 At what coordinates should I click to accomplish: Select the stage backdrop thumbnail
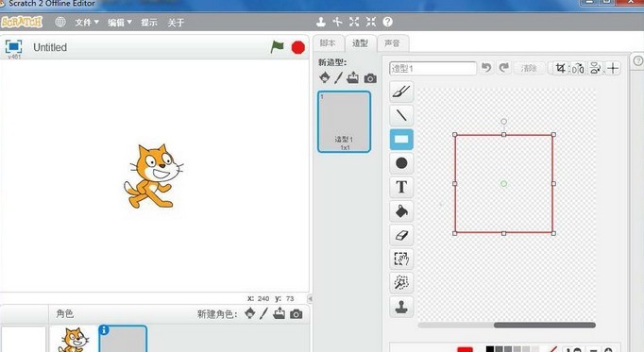coord(24,339)
